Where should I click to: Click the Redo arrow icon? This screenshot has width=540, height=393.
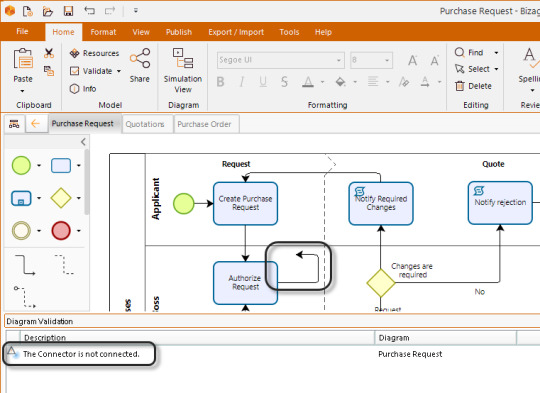coord(110,11)
